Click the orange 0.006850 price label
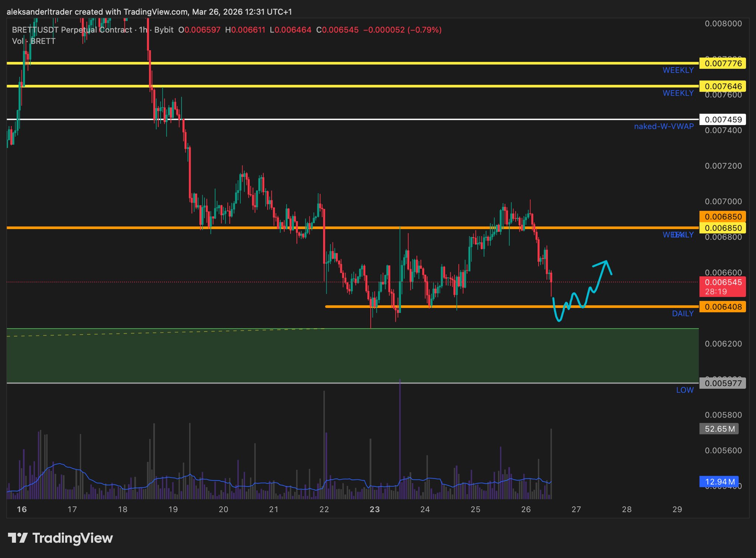The height and width of the screenshot is (558, 756). 722,217
